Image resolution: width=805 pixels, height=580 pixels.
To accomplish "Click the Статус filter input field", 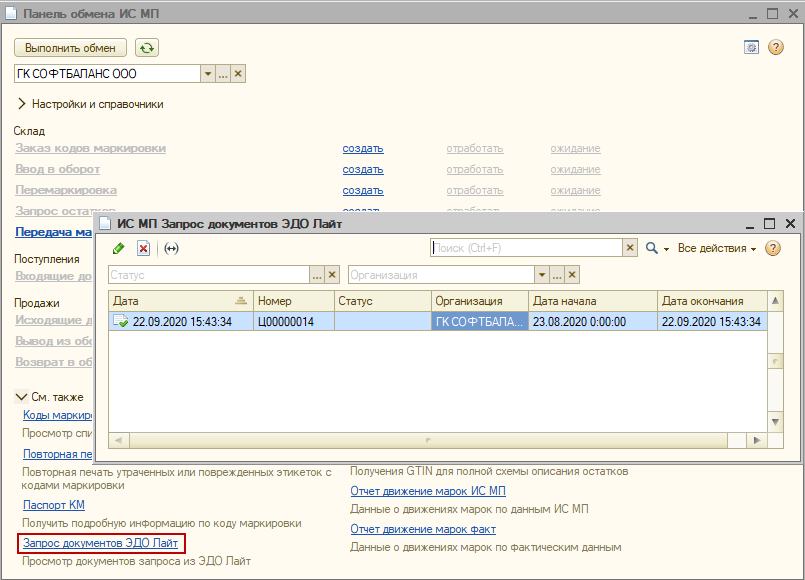I will tap(209, 275).
